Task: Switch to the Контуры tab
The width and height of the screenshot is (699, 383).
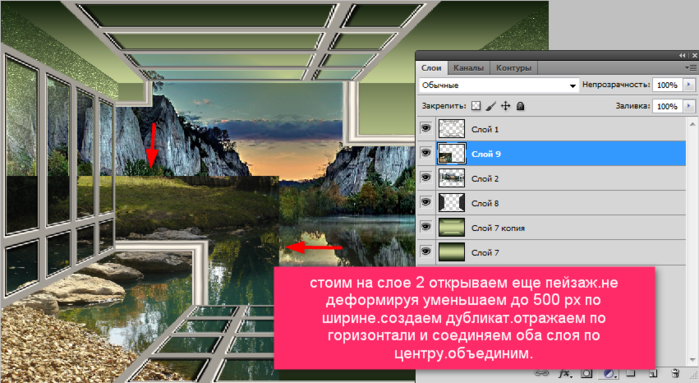Action: click(514, 68)
